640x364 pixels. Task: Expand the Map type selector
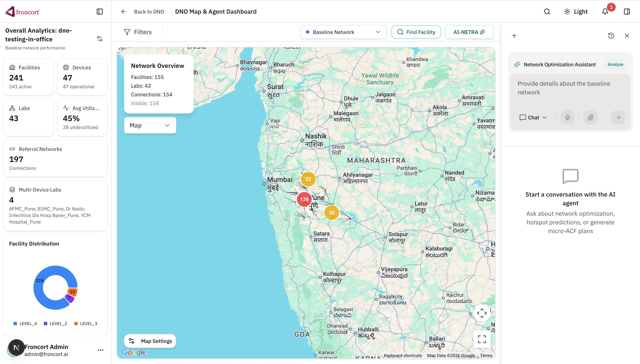150,125
